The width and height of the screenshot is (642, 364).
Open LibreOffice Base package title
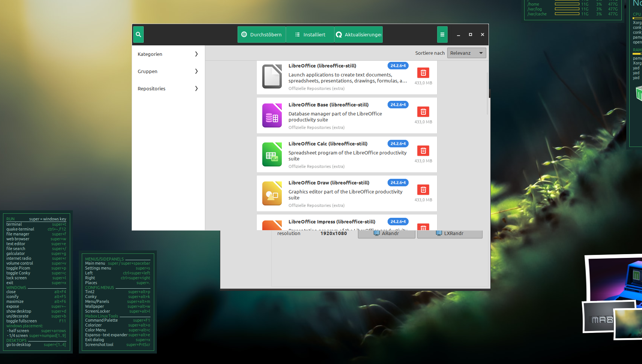tap(328, 105)
